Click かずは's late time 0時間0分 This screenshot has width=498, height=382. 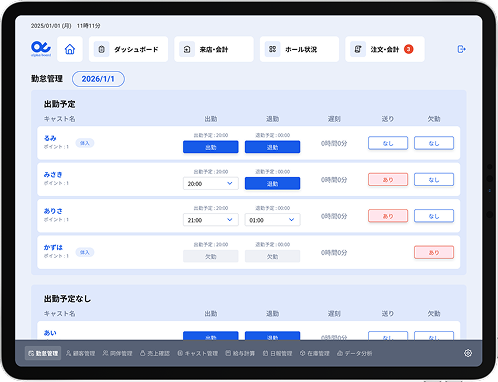coord(334,253)
